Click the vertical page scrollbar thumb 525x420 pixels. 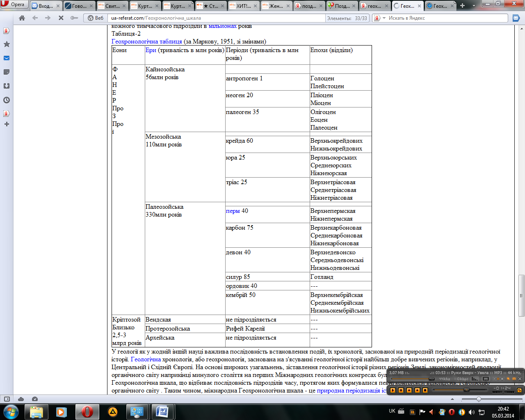[522, 295]
